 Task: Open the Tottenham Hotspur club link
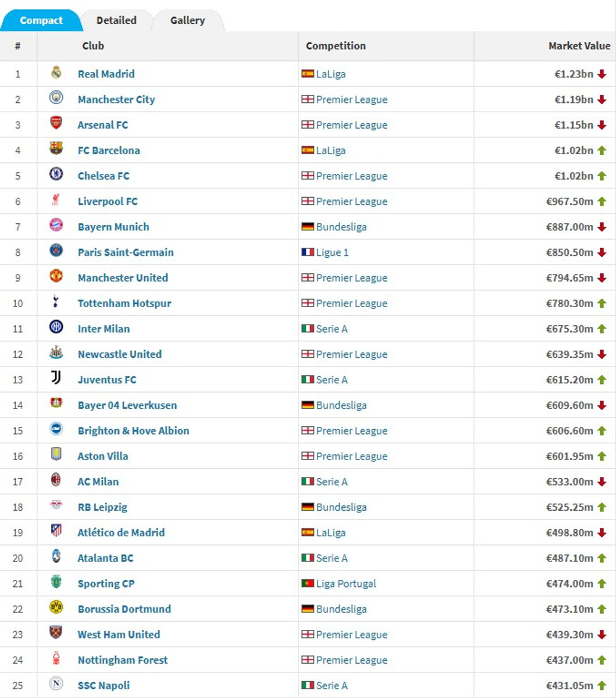point(124,303)
